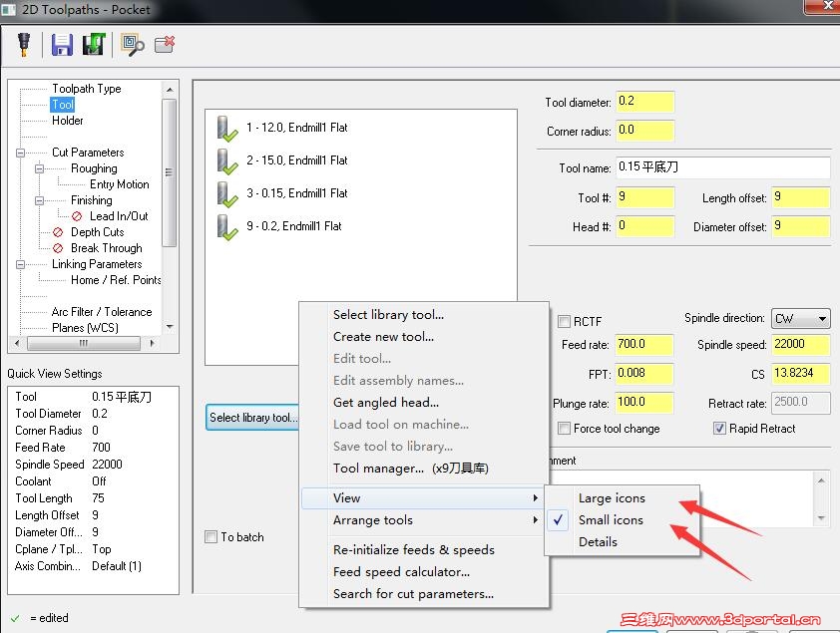
Task: Enable the To batch checkbox
Action: [x=211, y=536]
